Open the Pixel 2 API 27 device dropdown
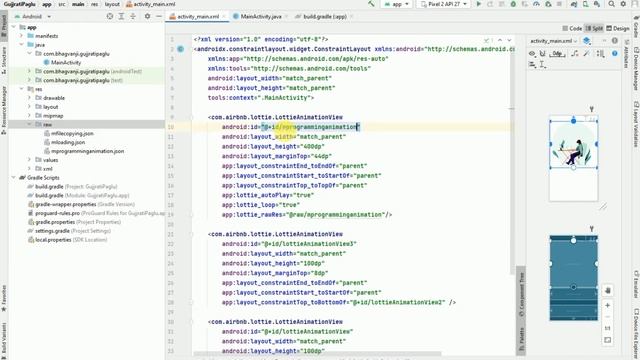This screenshot has height=360, width=640. tap(444, 4)
